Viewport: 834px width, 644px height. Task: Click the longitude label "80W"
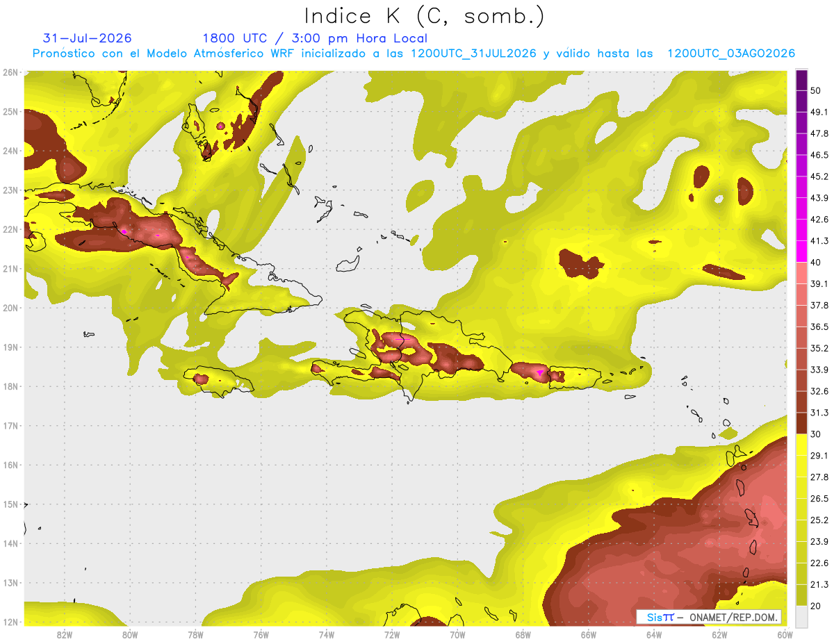click(130, 635)
